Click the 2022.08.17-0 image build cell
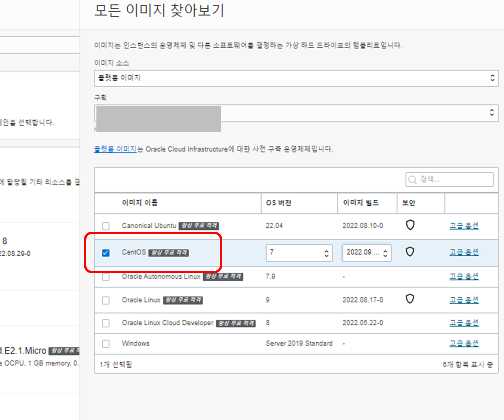This screenshot has width=504, height=420. tap(363, 300)
